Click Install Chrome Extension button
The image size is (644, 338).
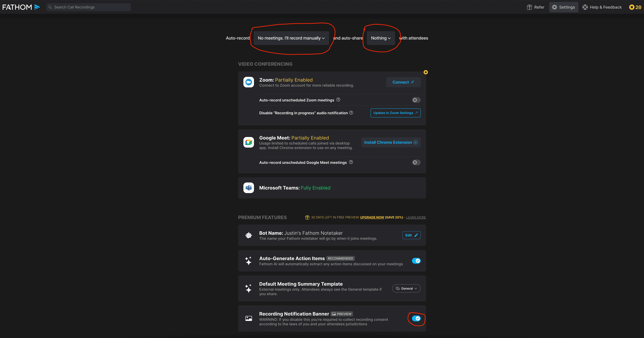click(391, 142)
